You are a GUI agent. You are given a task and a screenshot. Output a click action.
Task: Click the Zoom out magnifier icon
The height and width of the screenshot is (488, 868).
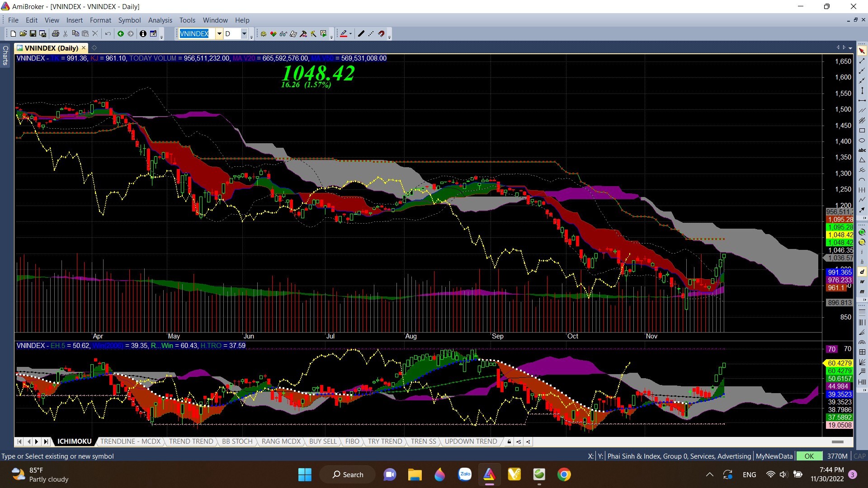tap(862, 242)
